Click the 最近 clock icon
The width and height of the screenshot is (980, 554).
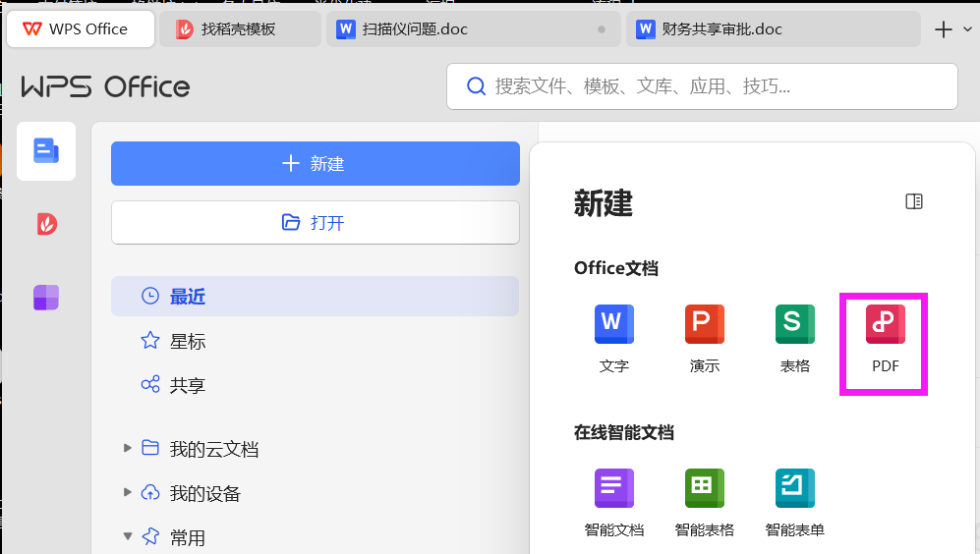[x=150, y=296]
